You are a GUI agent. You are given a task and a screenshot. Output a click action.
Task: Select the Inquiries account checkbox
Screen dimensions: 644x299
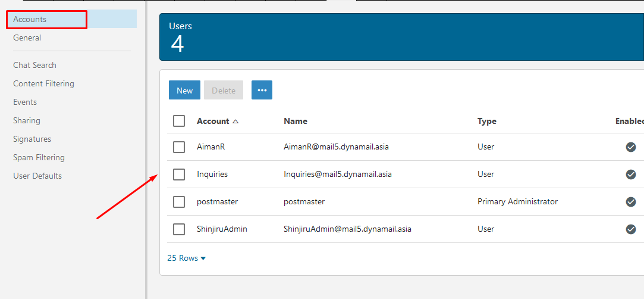[x=179, y=175]
